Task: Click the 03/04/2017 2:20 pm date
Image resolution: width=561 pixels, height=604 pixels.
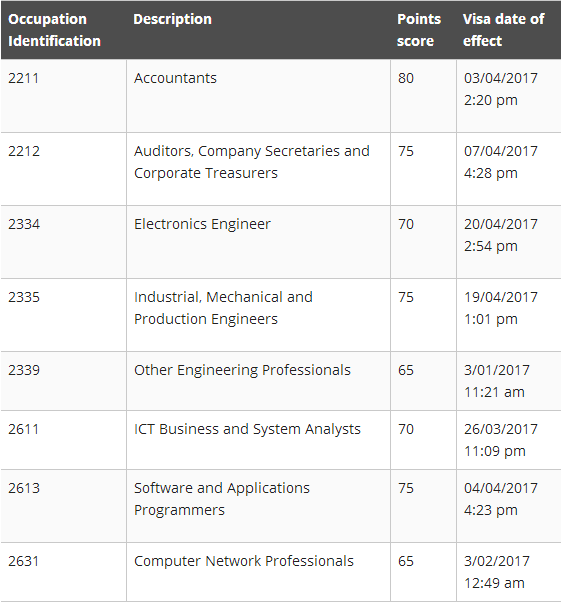Action: coord(501,89)
